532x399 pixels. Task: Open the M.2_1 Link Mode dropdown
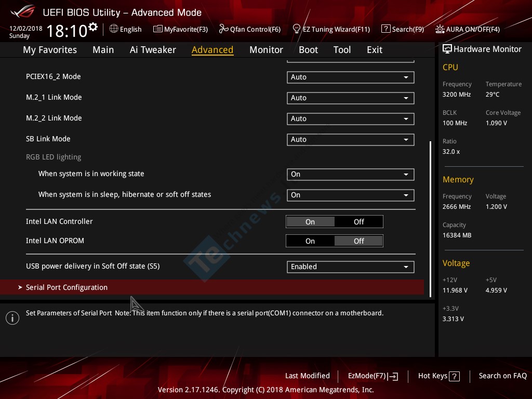[x=351, y=98]
